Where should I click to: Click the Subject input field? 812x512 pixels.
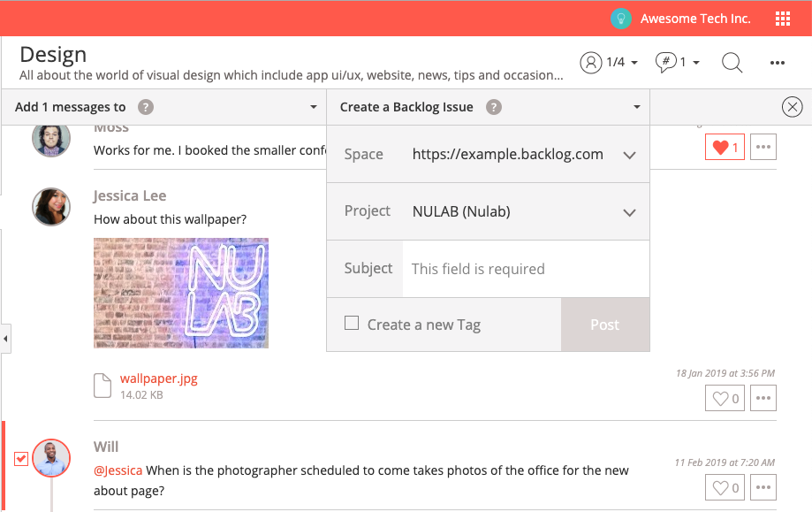click(x=526, y=269)
